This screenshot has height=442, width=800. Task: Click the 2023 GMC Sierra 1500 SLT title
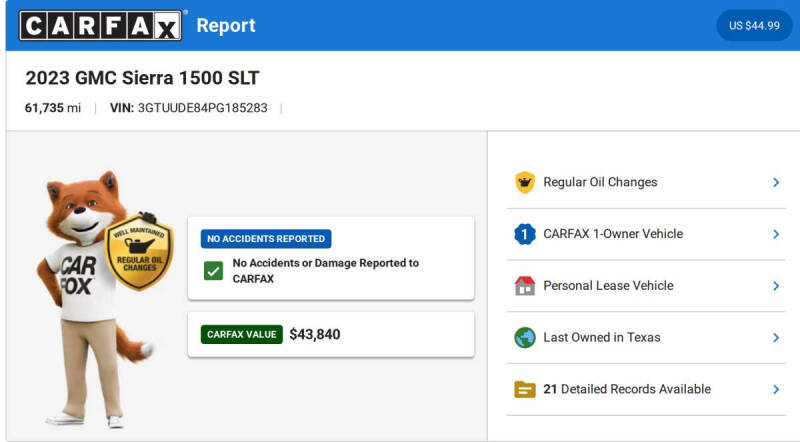coord(142,78)
